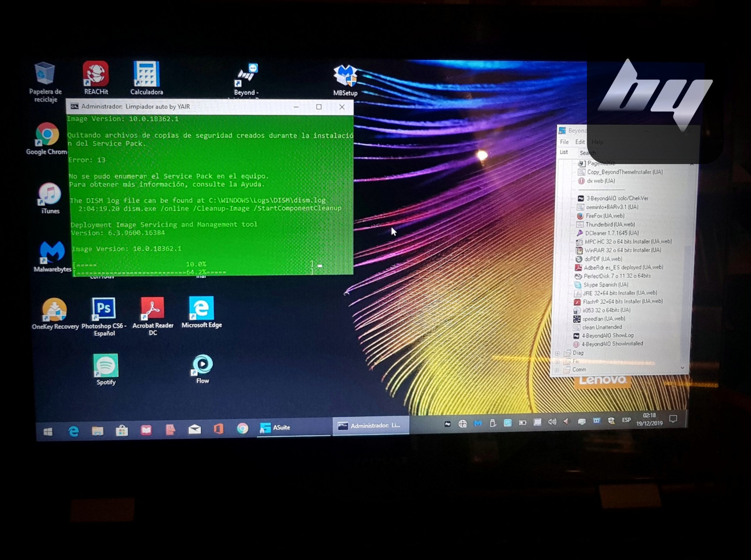Open the Edit menu in ASuite
The height and width of the screenshot is (560, 751).
[x=580, y=142]
